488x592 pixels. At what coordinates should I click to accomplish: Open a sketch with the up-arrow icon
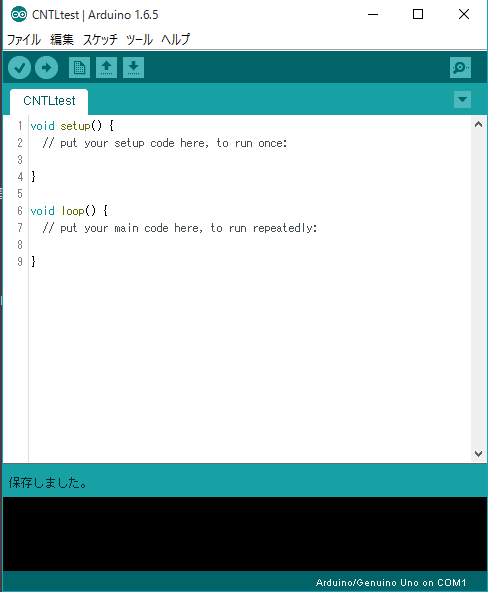(106, 68)
